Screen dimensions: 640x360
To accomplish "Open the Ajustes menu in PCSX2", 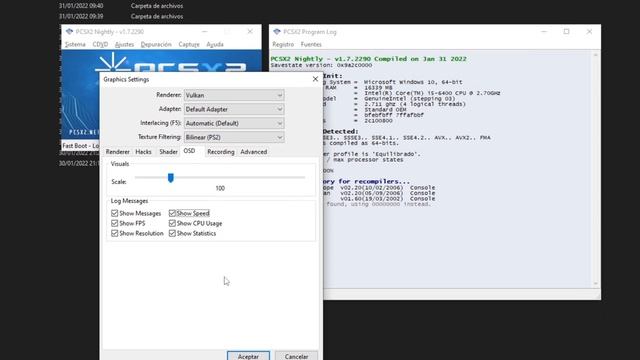I will [124, 44].
